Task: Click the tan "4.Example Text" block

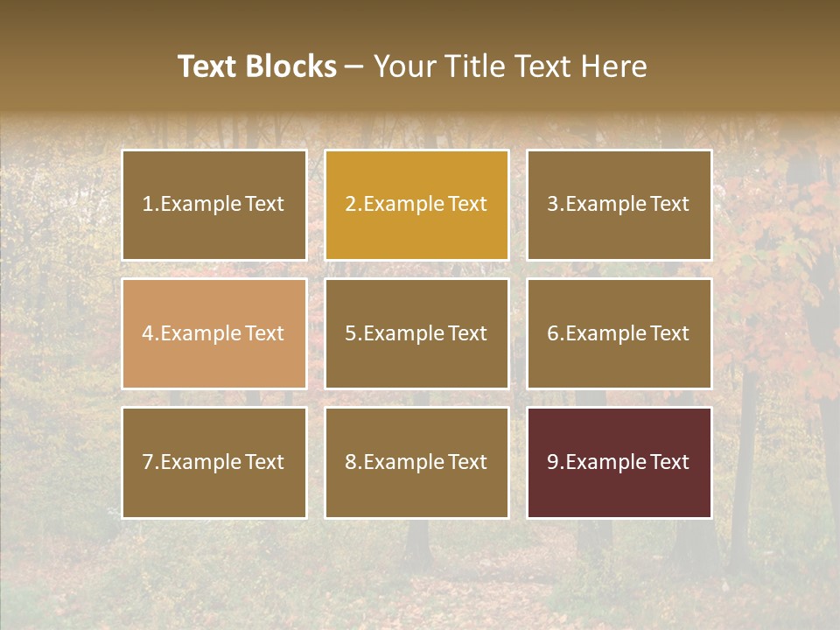Action: pos(214,333)
